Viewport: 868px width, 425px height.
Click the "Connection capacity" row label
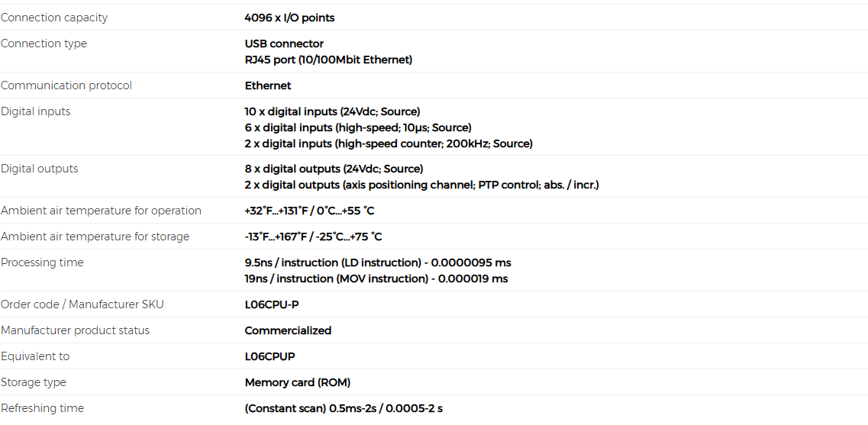tap(54, 18)
